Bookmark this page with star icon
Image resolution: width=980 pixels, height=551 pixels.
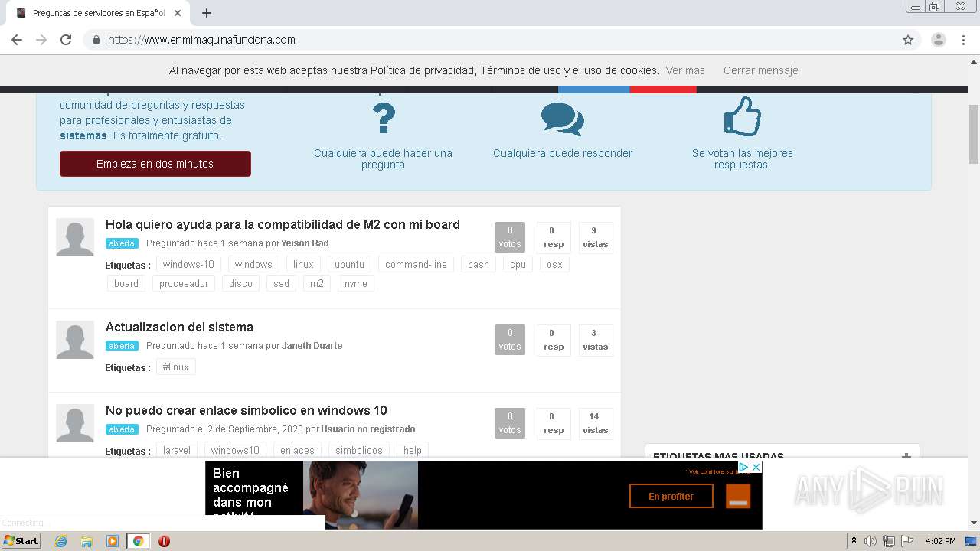(x=908, y=40)
